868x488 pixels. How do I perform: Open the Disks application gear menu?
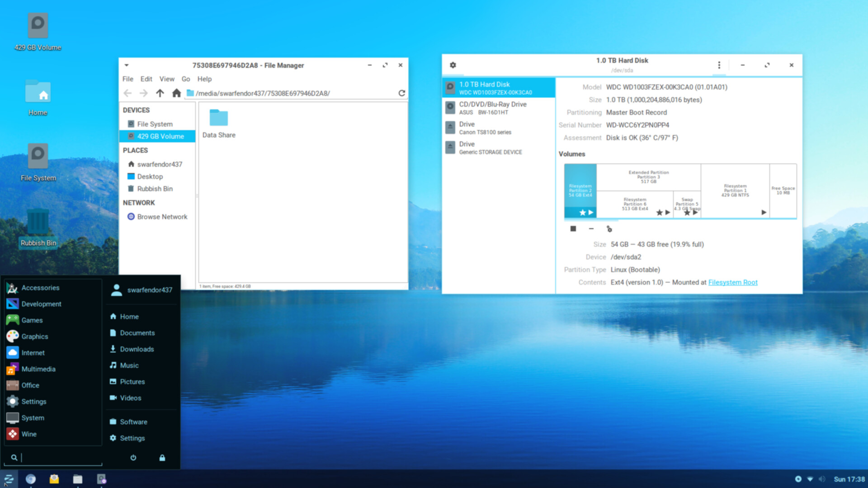coord(453,65)
